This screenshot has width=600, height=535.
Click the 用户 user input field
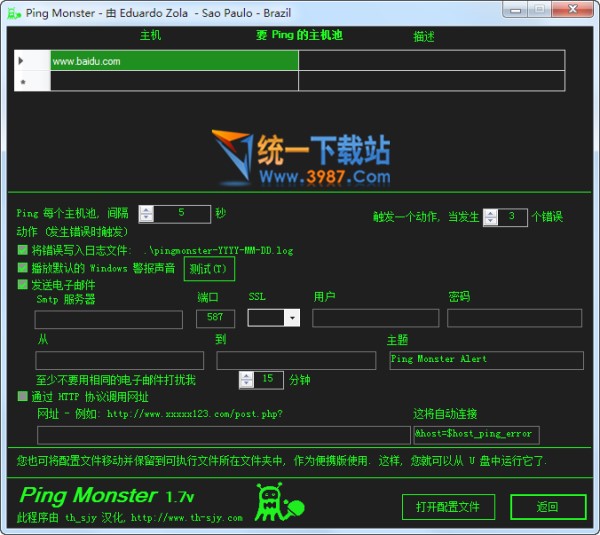click(x=375, y=318)
